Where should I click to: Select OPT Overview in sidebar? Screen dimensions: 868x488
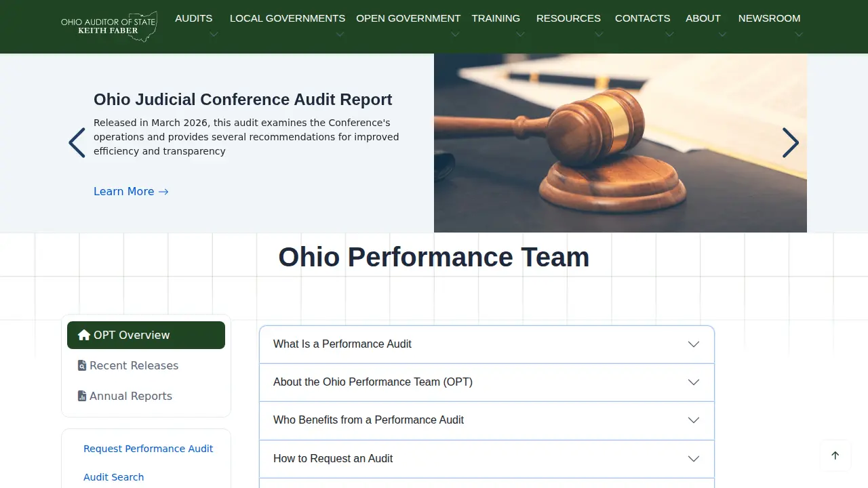coord(146,335)
